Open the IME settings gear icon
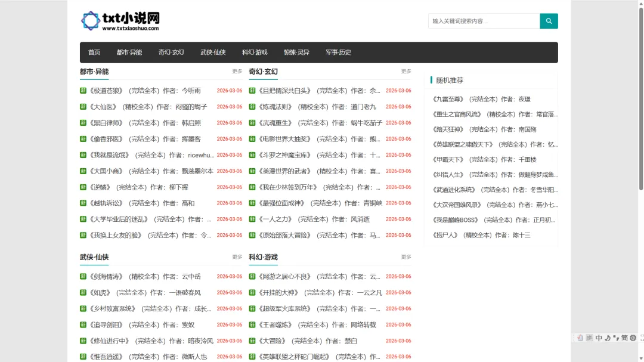The height and width of the screenshot is (362, 644). coord(633,338)
